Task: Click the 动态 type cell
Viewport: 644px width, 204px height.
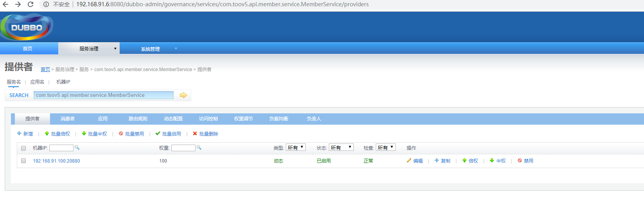Action: coord(278,161)
